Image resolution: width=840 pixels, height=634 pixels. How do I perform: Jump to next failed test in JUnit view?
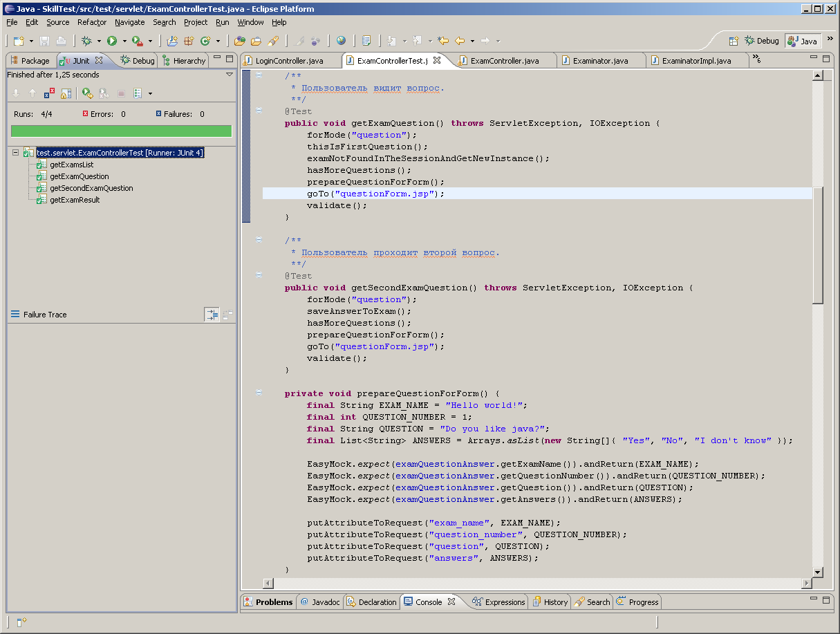(16, 93)
